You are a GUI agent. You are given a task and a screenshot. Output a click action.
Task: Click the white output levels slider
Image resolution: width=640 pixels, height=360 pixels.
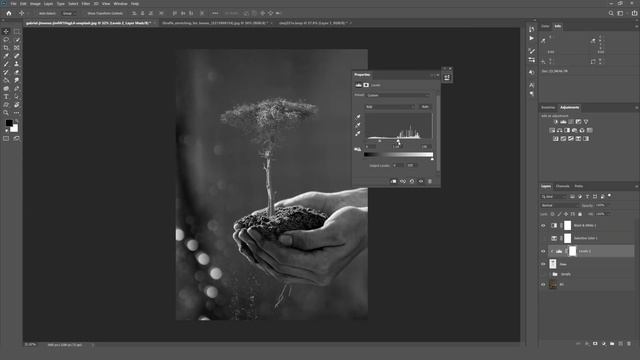point(432,159)
